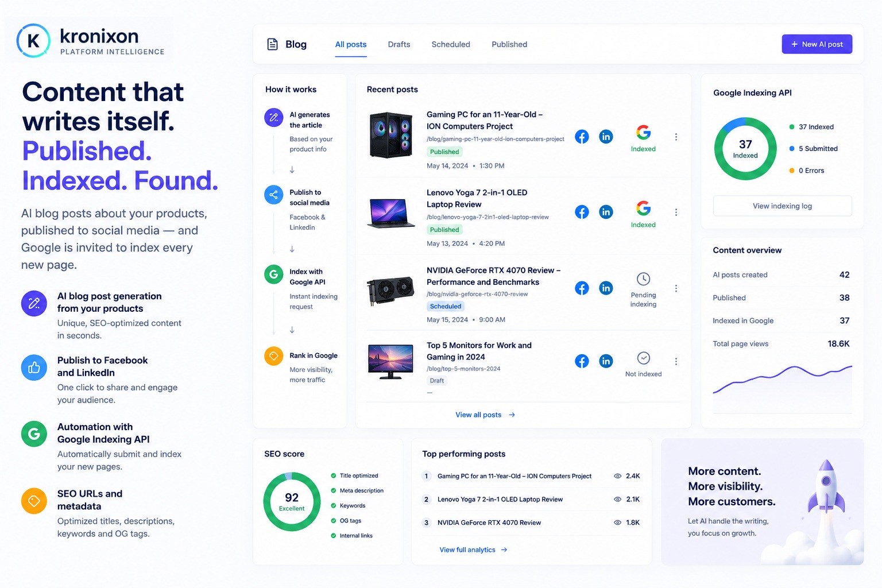Click LinkedIn icon for Gaming PC post
This screenshot has height=588, width=882.
[x=606, y=137]
